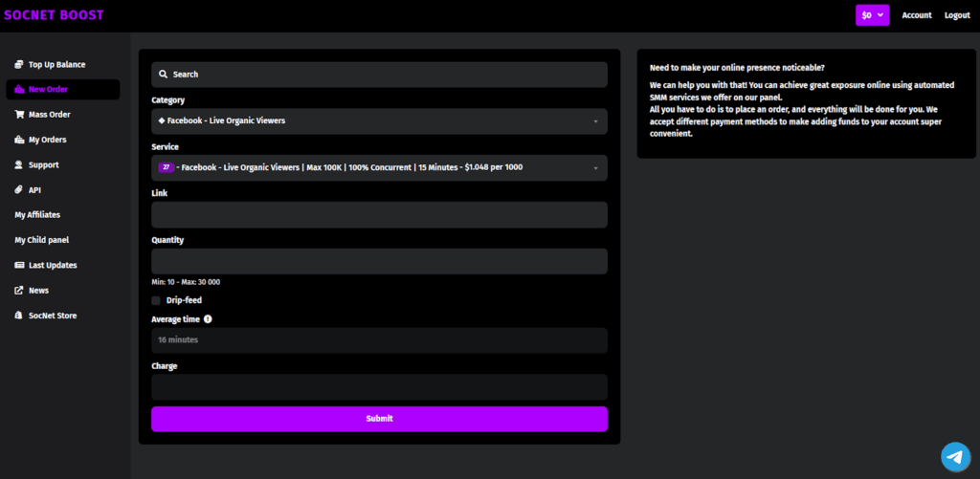
Task: Click the Logout link
Action: pos(957,15)
